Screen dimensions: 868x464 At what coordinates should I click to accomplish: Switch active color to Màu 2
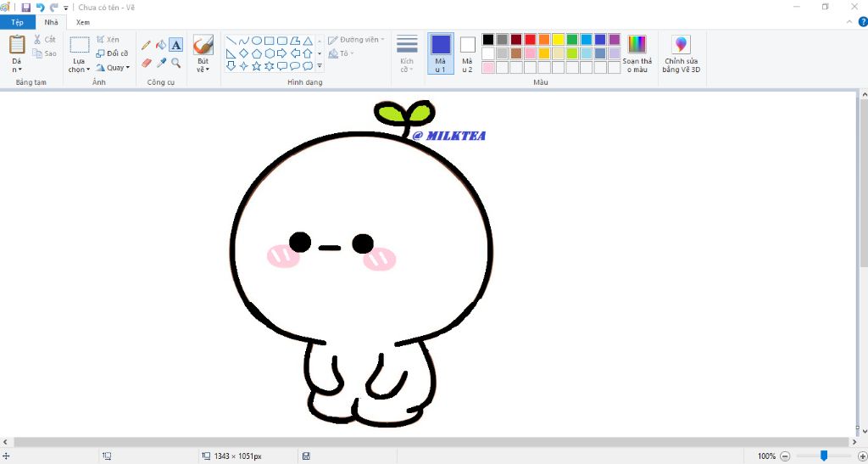(x=467, y=53)
